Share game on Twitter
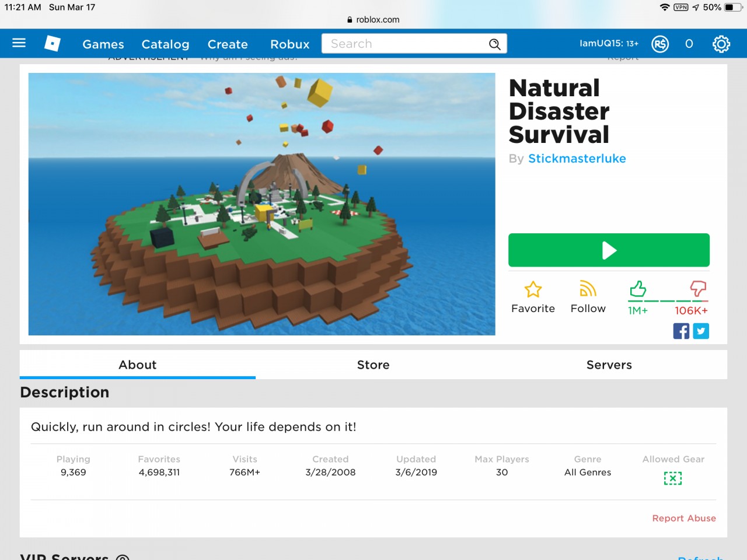 [701, 331]
